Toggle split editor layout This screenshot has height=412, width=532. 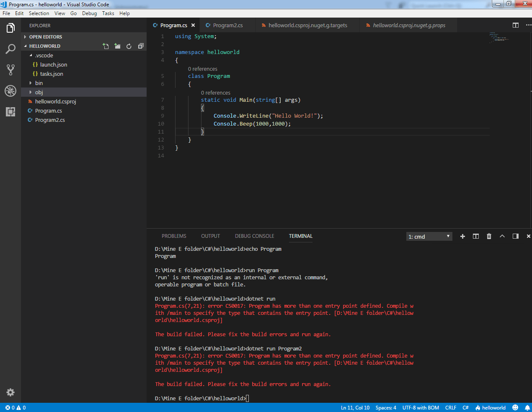point(516,25)
